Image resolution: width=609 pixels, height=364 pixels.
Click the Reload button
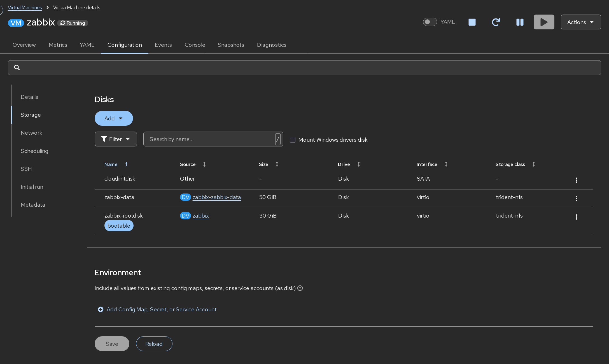click(154, 344)
